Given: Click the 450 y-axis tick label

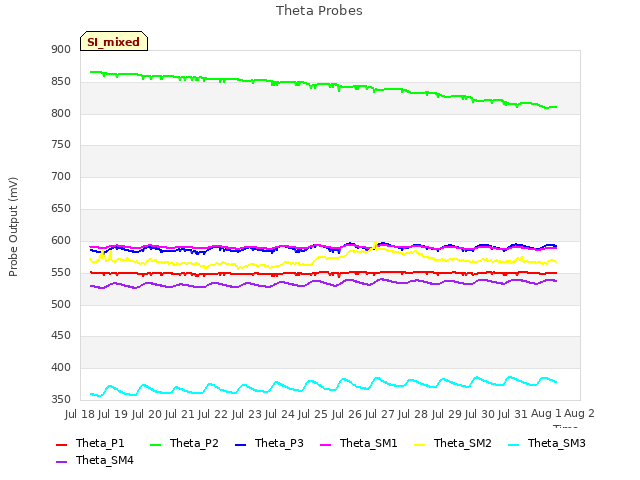Looking at the screenshot, I should click(61, 336).
